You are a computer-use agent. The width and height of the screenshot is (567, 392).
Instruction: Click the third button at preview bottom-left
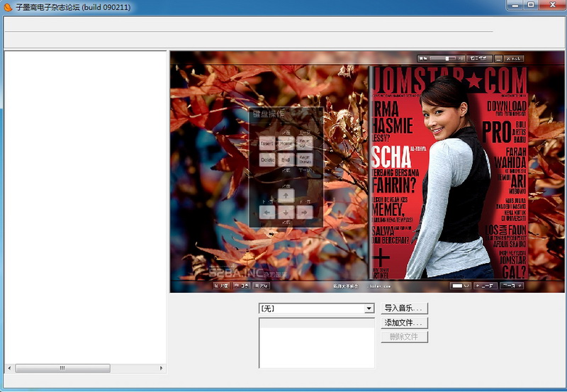tap(262, 286)
